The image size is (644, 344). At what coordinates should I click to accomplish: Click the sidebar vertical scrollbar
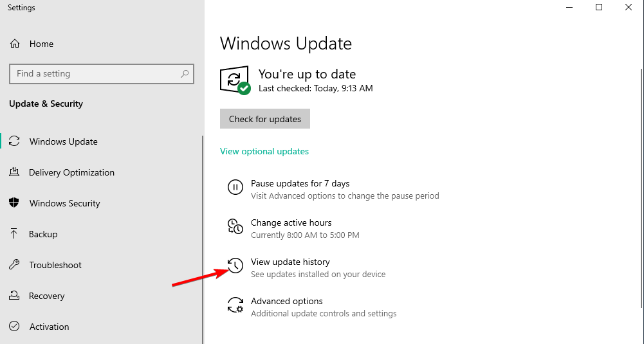point(203,240)
